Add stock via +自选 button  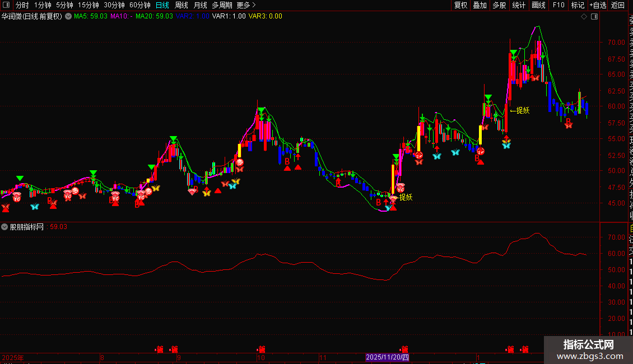598,5
